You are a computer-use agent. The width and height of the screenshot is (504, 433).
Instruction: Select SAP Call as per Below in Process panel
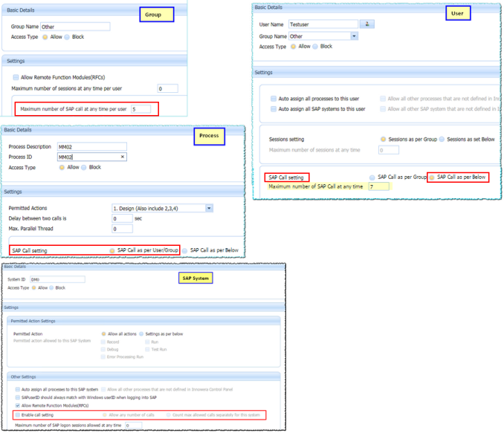click(185, 251)
